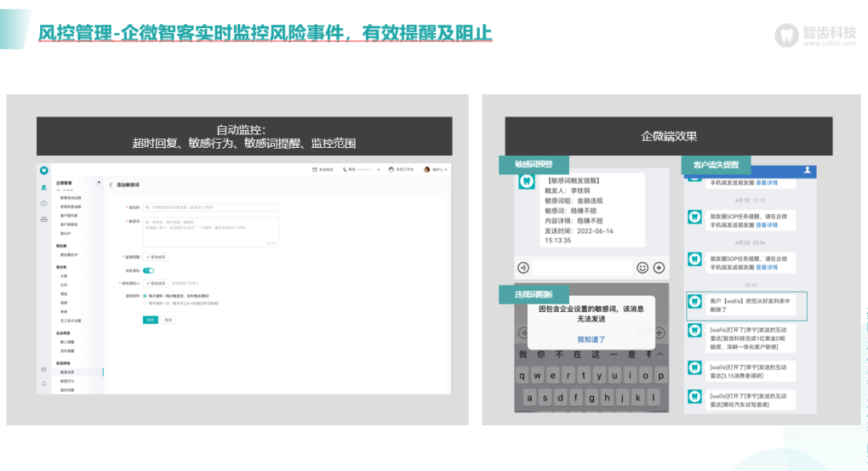This screenshot has height=471, width=868.
Task: Click 添加成员 beside 监测范围
Action: [x=156, y=257]
